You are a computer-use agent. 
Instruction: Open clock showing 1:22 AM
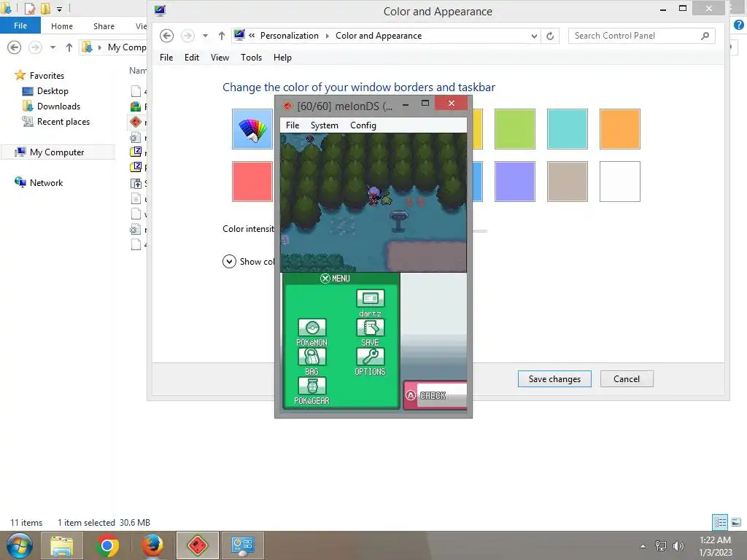[715, 546]
